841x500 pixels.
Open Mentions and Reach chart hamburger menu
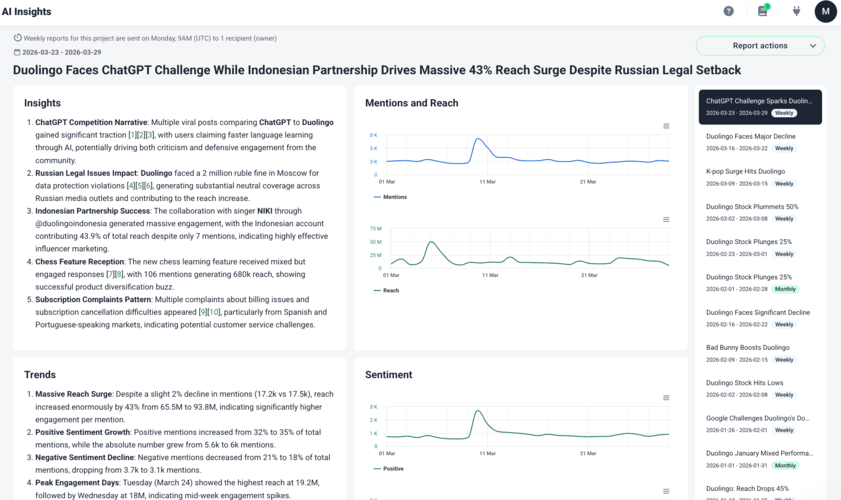666,126
